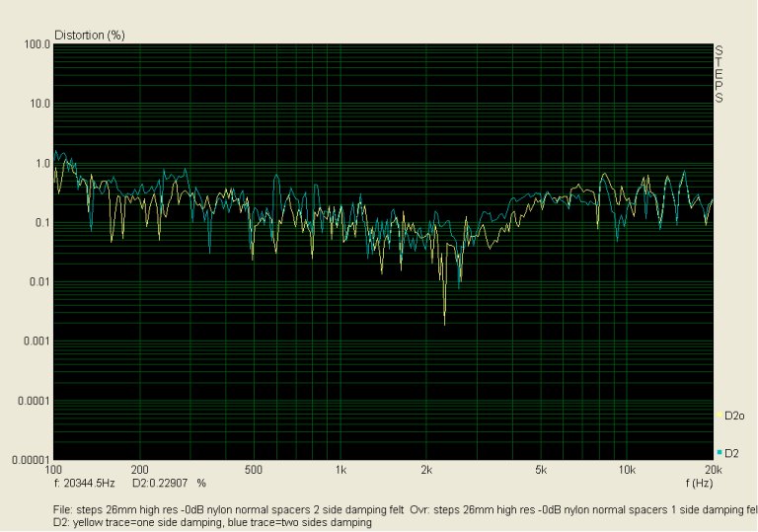Click the 200 frequency axis label

point(140,470)
